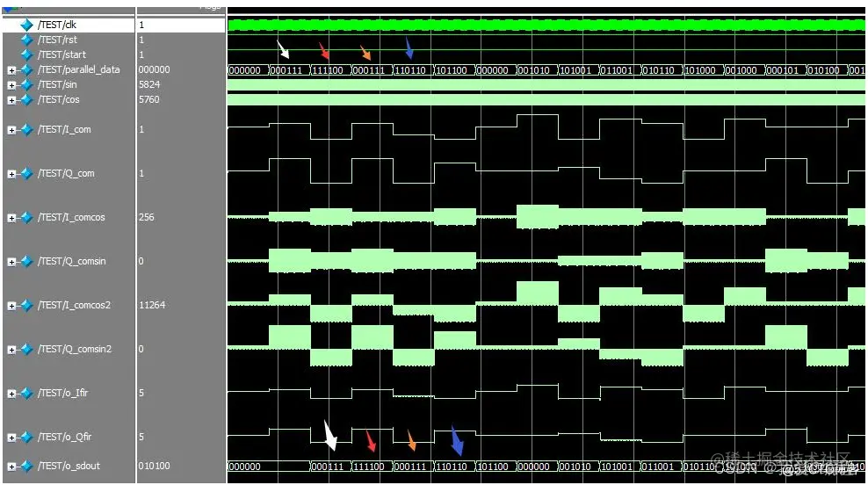Select the /TEST/o_Ifir signal name
Screen dimensions: 868x485
pyautogui.click(x=63, y=393)
